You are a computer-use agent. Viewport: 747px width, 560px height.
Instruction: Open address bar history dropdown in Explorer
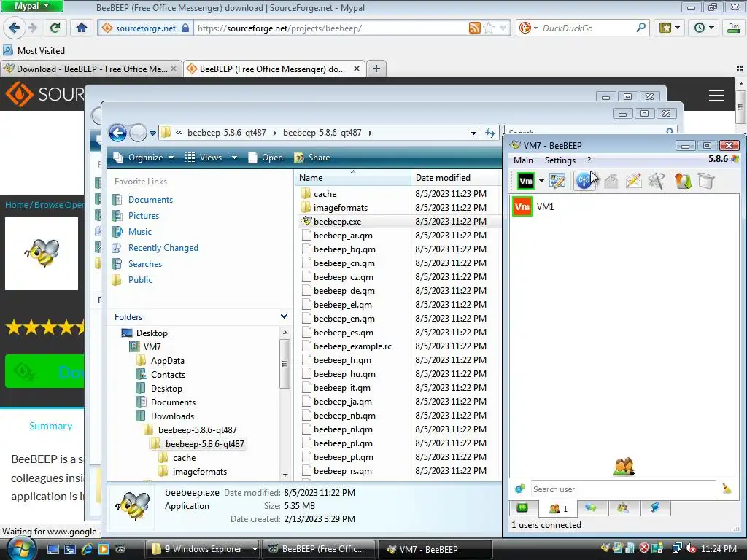tap(473, 133)
